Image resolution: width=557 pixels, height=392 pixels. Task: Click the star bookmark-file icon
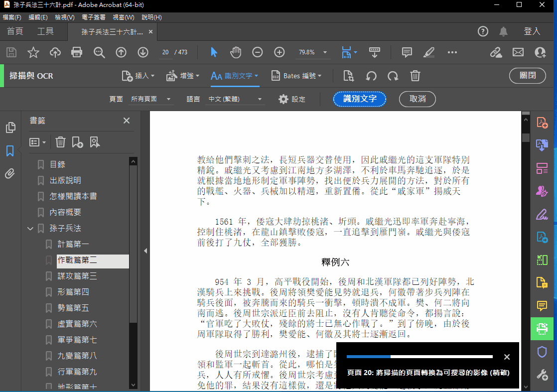point(33,52)
